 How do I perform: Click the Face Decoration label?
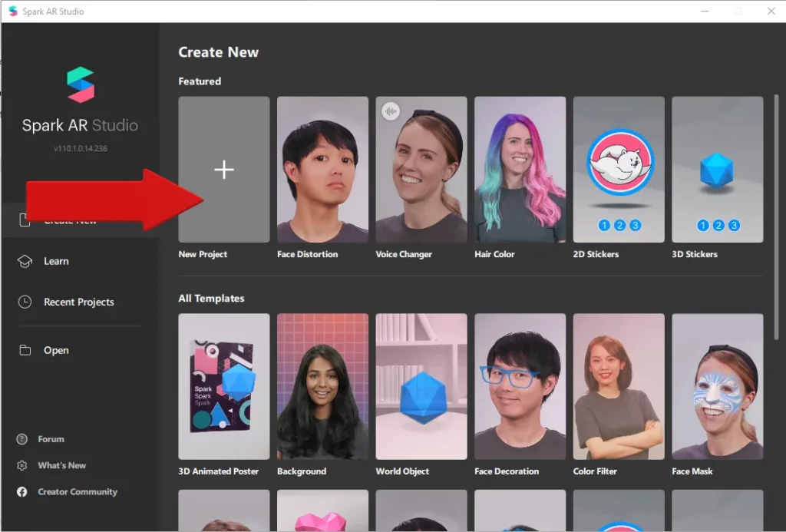507,471
